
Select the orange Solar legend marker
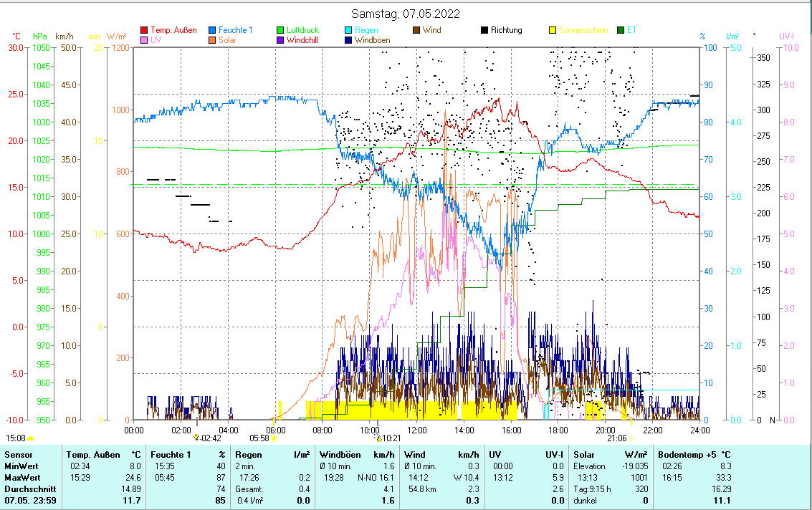(213, 40)
